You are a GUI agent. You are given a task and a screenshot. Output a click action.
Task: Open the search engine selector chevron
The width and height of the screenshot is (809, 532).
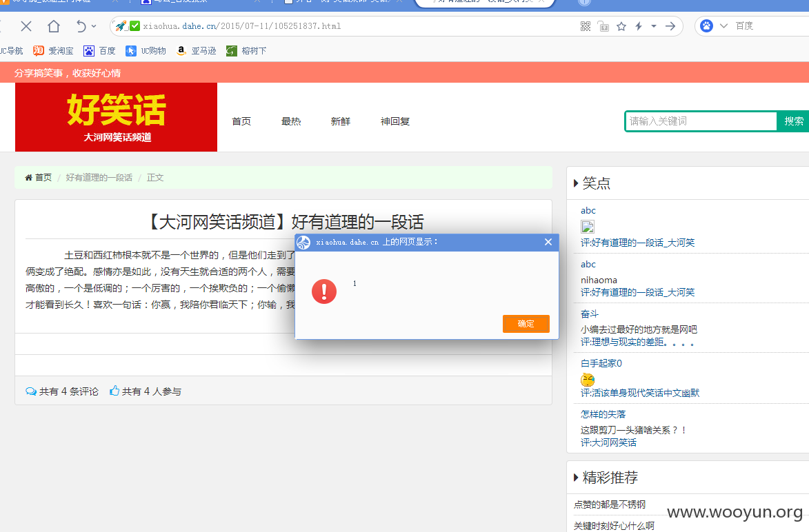(x=723, y=25)
